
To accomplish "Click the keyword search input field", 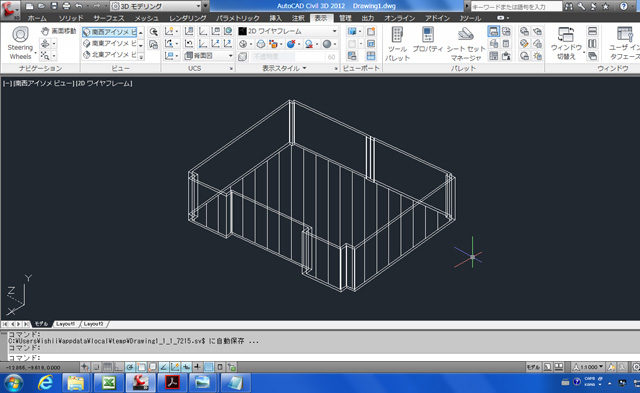I will click(x=516, y=6).
